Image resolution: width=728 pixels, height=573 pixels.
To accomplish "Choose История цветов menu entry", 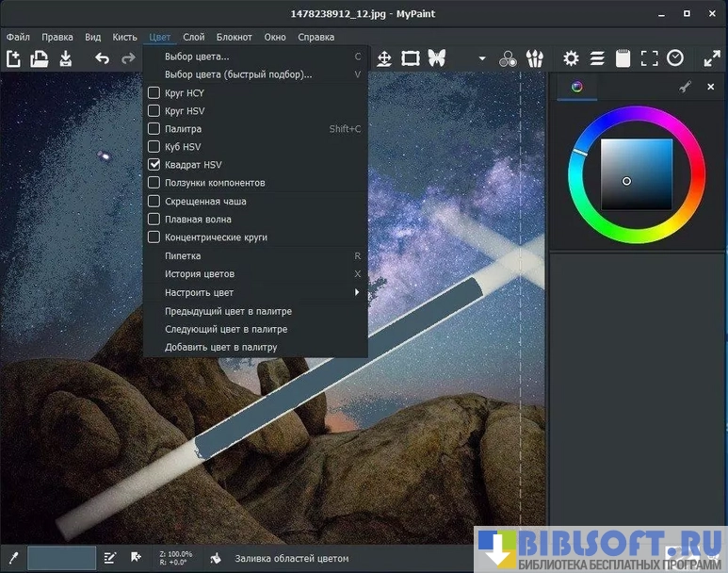I will click(x=197, y=274).
